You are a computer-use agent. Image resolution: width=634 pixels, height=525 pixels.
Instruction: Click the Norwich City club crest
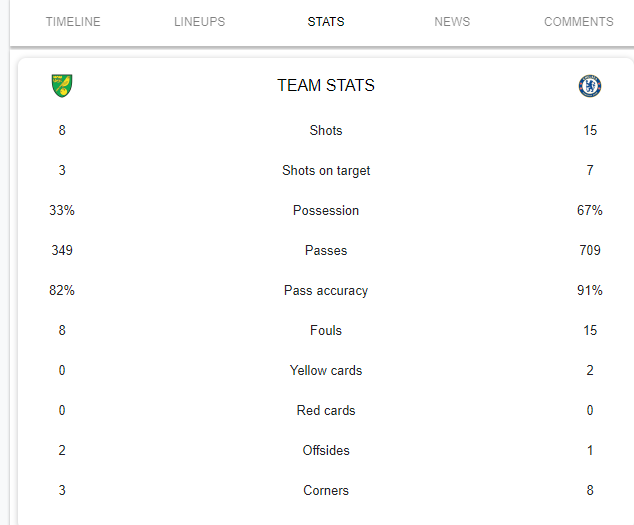(x=62, y=85)
